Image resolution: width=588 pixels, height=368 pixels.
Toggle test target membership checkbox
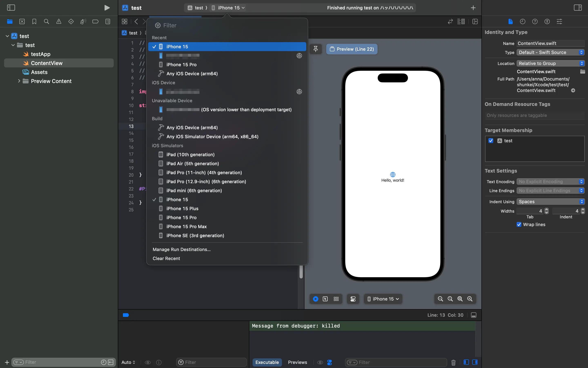tap(491, 141)
